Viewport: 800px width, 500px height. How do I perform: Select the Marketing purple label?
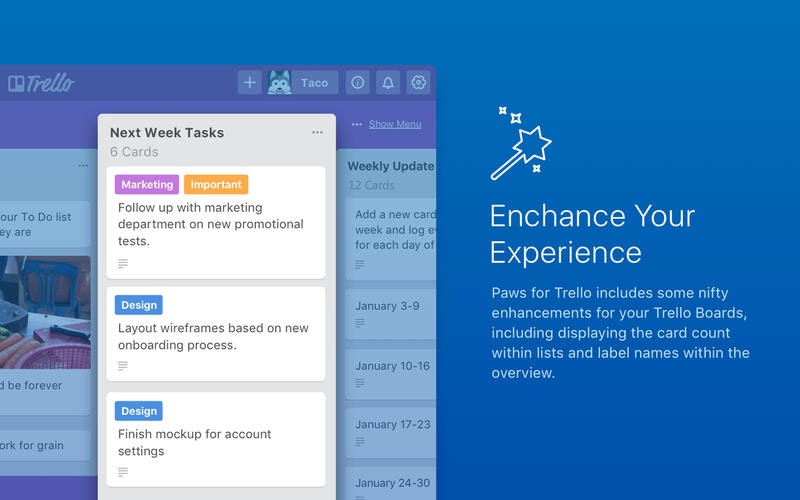point(147,184)
